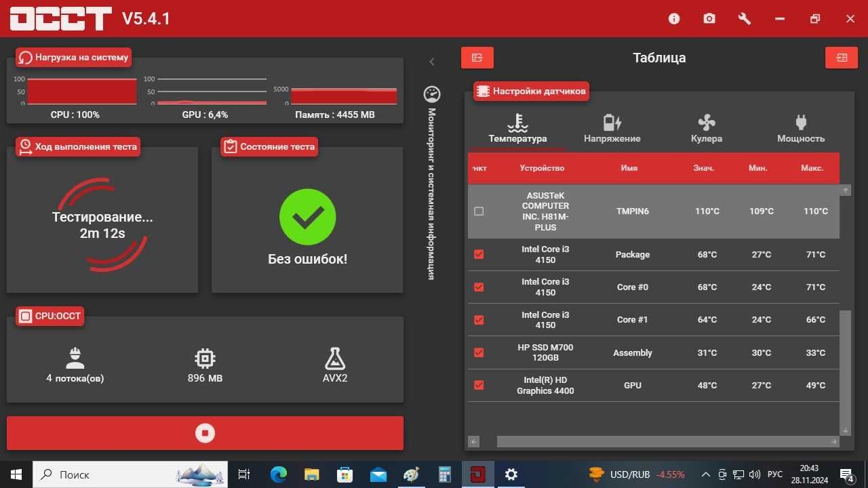Viewport: 868px width, 488px height.
Task: Click the green no-errors checkmark
Action: [307, 217]
